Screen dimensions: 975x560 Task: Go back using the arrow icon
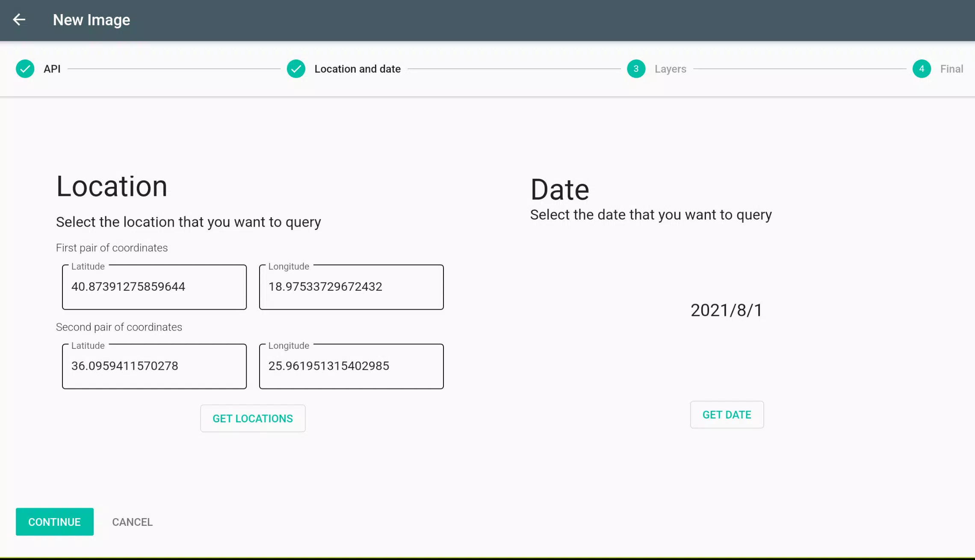point(19,20)
